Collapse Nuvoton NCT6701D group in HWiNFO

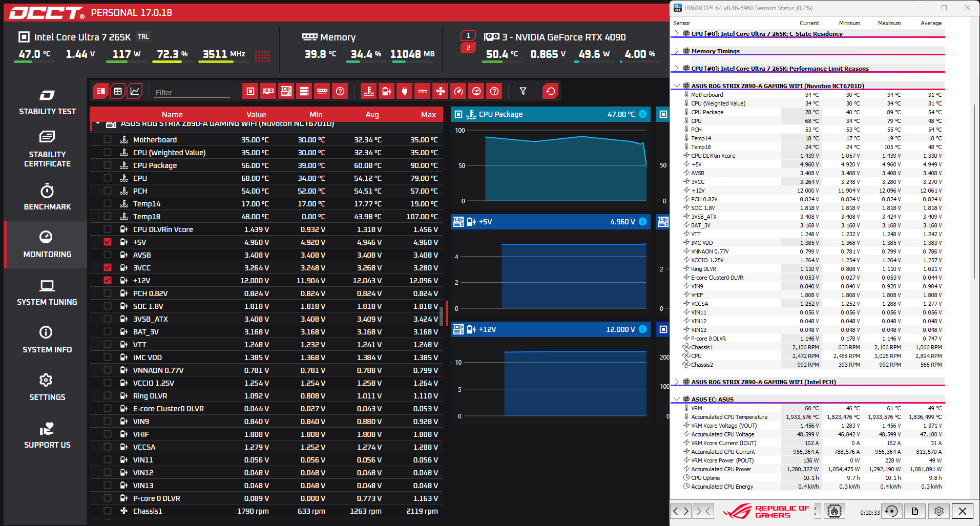(x=677, y=86)
